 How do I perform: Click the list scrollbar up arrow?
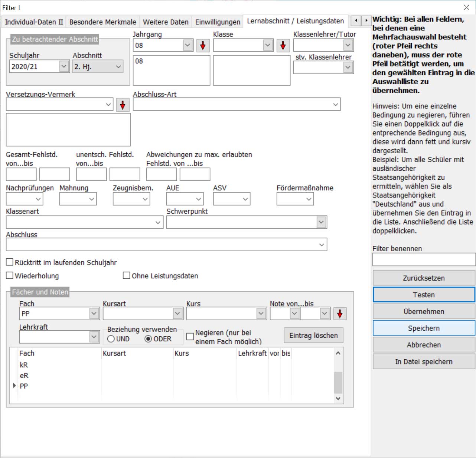(x=338, y=353)
